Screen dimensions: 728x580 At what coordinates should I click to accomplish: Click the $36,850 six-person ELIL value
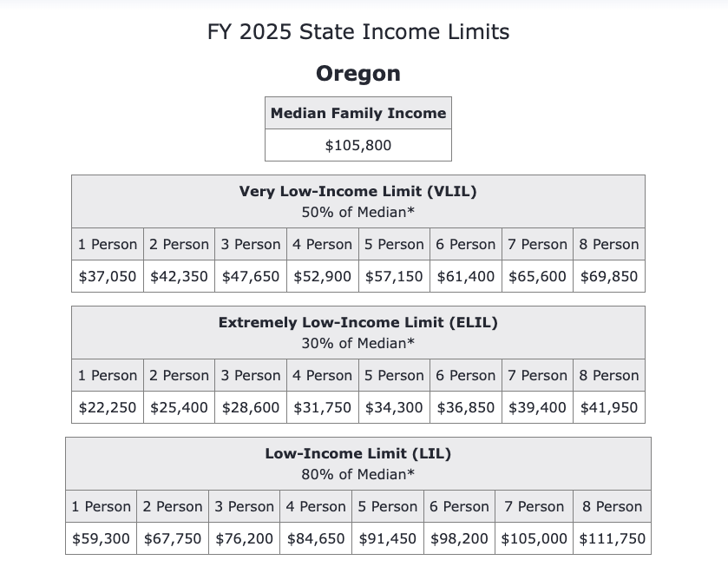(466, 407)
